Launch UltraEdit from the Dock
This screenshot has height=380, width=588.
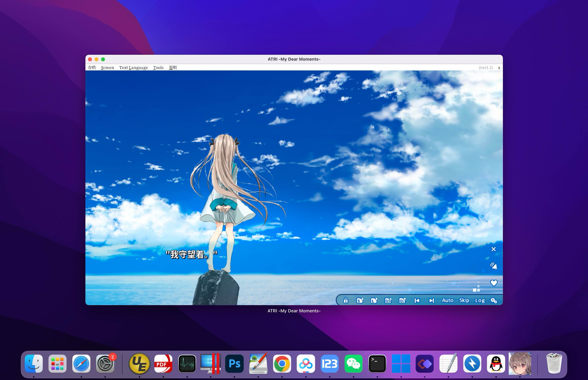(139, 363)
